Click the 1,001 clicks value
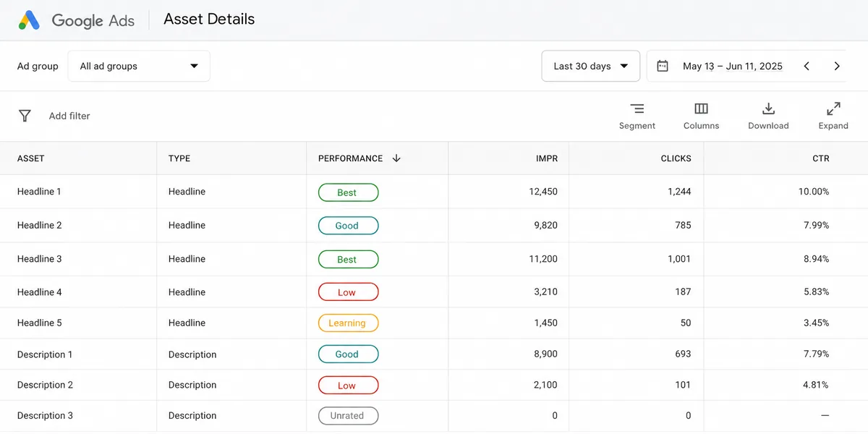The height and width of the screenshot is (434, 868). pyautogui.click(x=679, y=258)
